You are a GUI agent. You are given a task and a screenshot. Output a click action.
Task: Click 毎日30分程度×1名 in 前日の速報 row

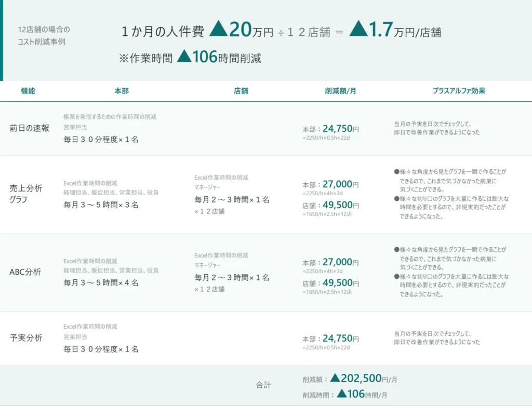point(101,140)
